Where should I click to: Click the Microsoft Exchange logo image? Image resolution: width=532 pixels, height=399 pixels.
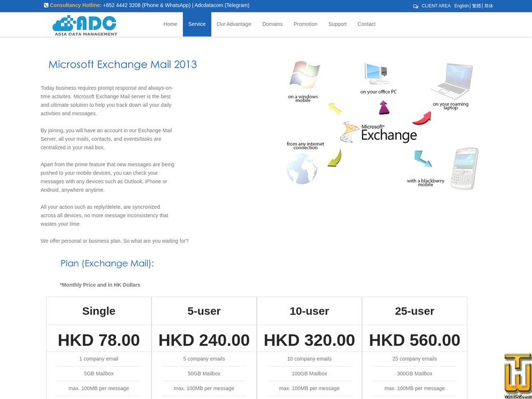(x=378, y=132)
